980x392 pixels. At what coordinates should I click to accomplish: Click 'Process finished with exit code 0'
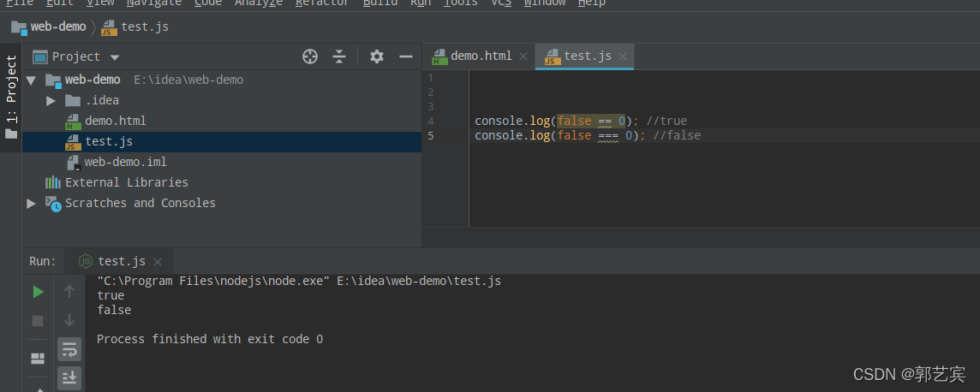point(210,339)
